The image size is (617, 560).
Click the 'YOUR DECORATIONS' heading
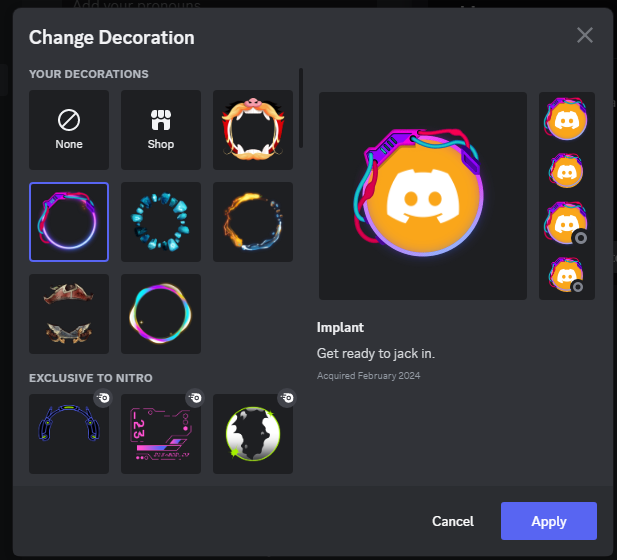click(x=89, y=74)
